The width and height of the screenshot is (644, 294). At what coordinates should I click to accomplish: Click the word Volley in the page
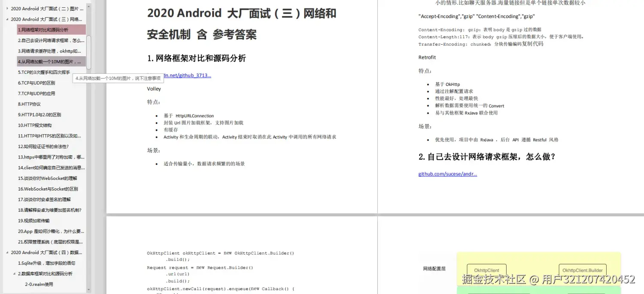pos(154,89)
